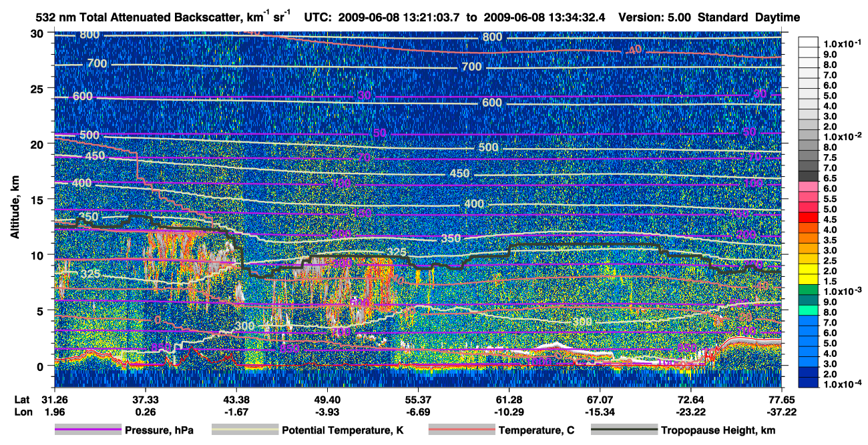Screen dimensions: 868x445
Task: Select the Temperature, C legend label
Action: 536,431
